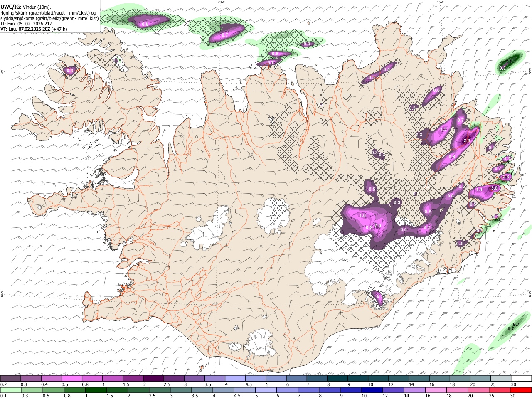Screen dimensions: 532x399
Task: Click the 3.0 precipitation value on the map
Action: 494,188
